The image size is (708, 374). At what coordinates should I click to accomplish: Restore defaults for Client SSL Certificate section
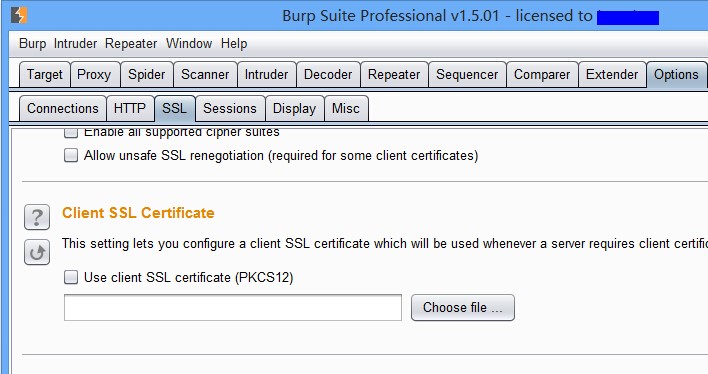point(37,252)
